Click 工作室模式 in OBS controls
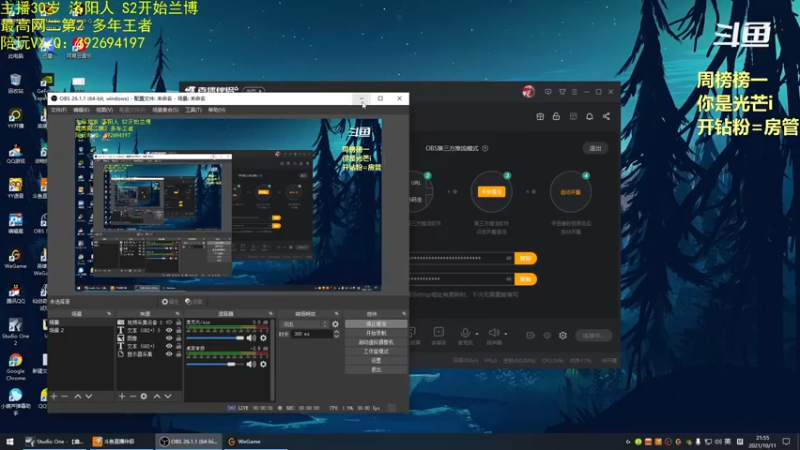The width and height of the screenshot is (800, 450). [376, 351]
